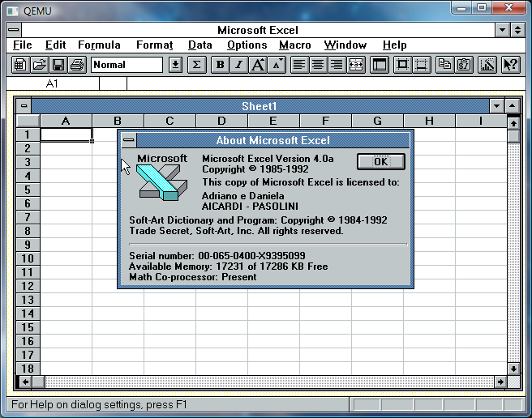Open the About dialog control menu box
This screenshot has height=418, width=532.
point(129,140)
